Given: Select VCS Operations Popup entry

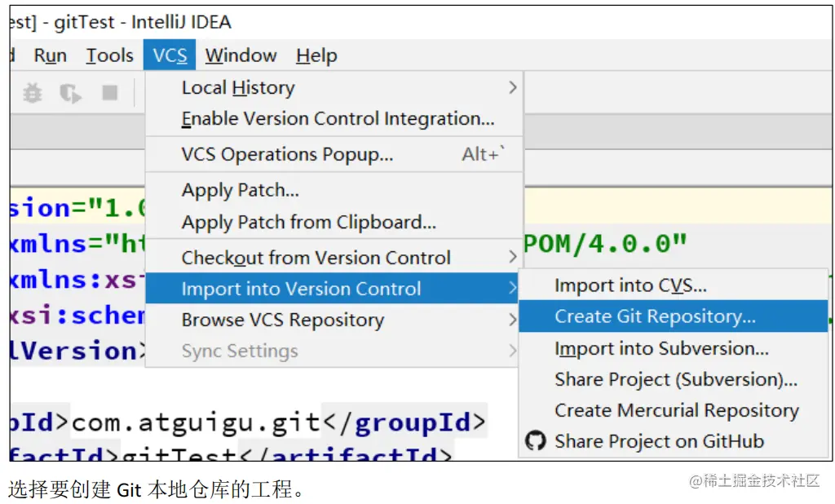Looking at the screenshot, I should 334,154.
